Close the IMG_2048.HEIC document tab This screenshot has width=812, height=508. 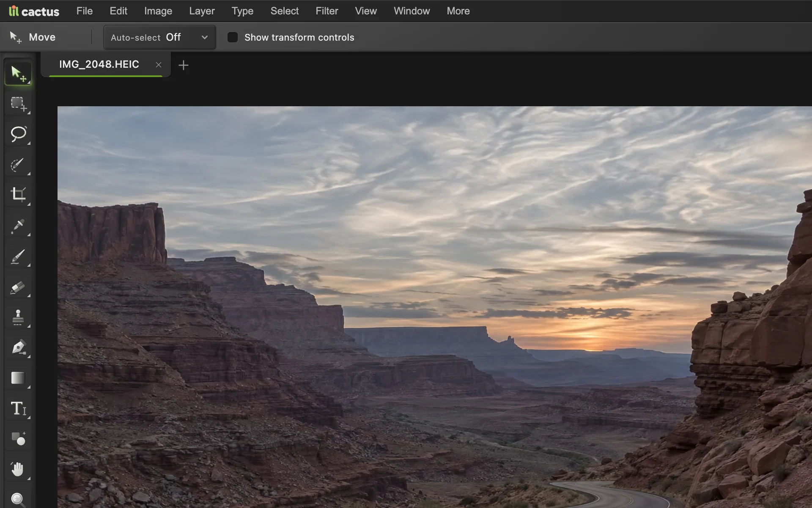(159, 65)
